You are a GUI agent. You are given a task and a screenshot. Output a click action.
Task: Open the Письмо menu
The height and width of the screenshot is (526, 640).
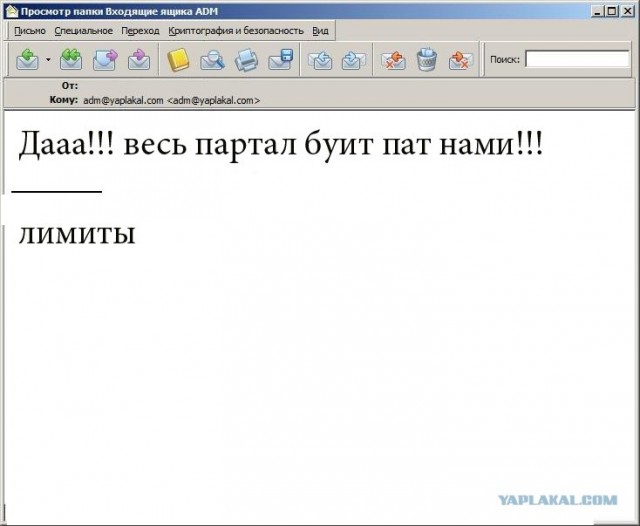(30, 31)
